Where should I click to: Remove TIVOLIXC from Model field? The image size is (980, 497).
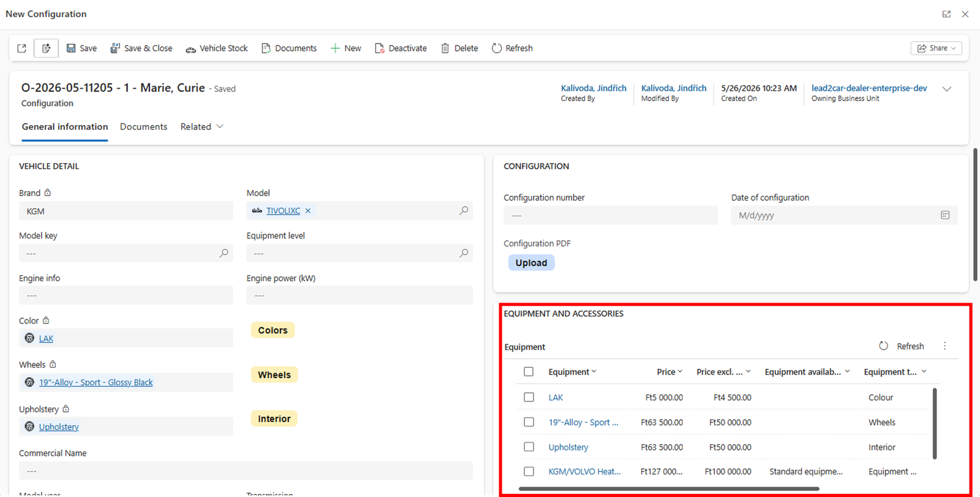308,211
